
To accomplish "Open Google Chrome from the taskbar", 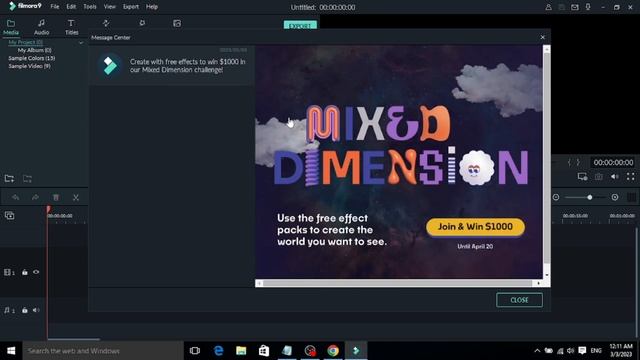I will (x=333, y=351).
